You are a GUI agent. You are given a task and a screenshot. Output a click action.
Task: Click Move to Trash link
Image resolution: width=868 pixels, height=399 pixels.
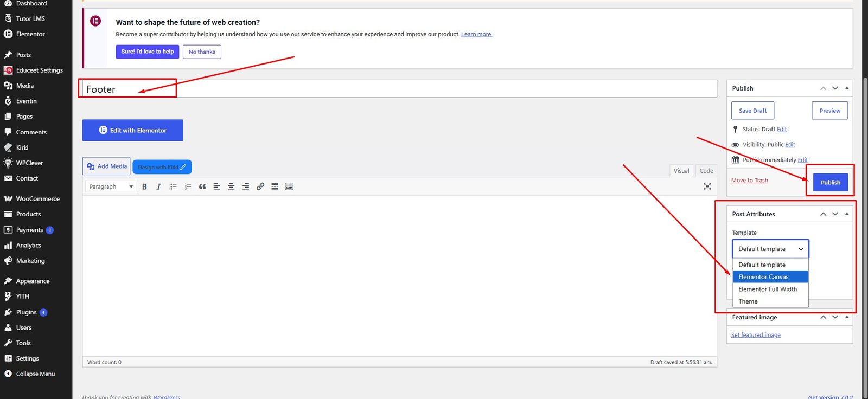tap(749, 181)
